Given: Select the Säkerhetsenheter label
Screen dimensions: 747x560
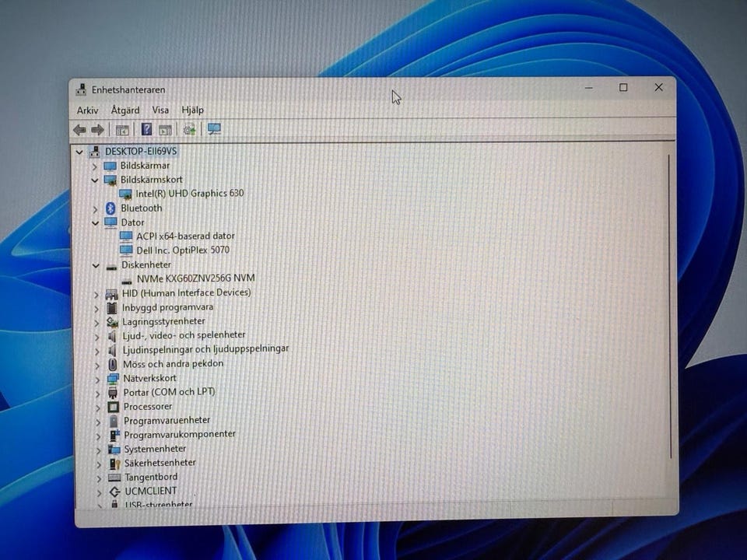Looking at the screenshot, I should pyautogui.click(x=160, y=463).
